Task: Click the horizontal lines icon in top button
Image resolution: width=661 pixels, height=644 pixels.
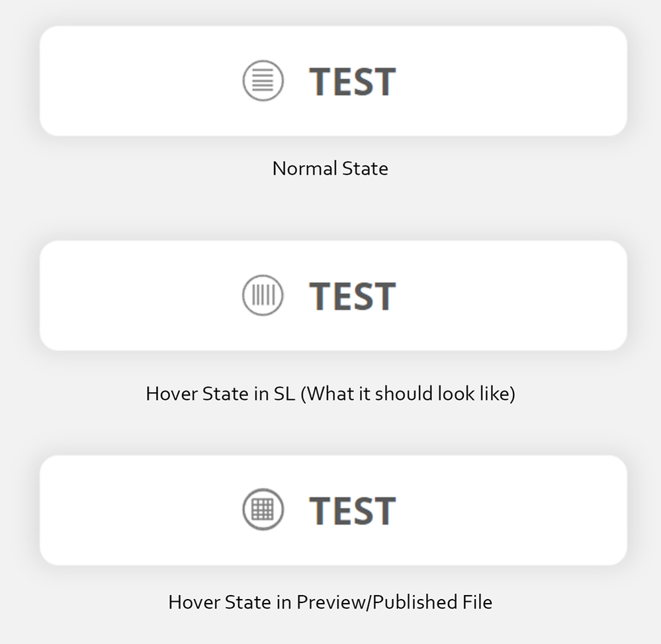Action: click(x=263, y=81)
